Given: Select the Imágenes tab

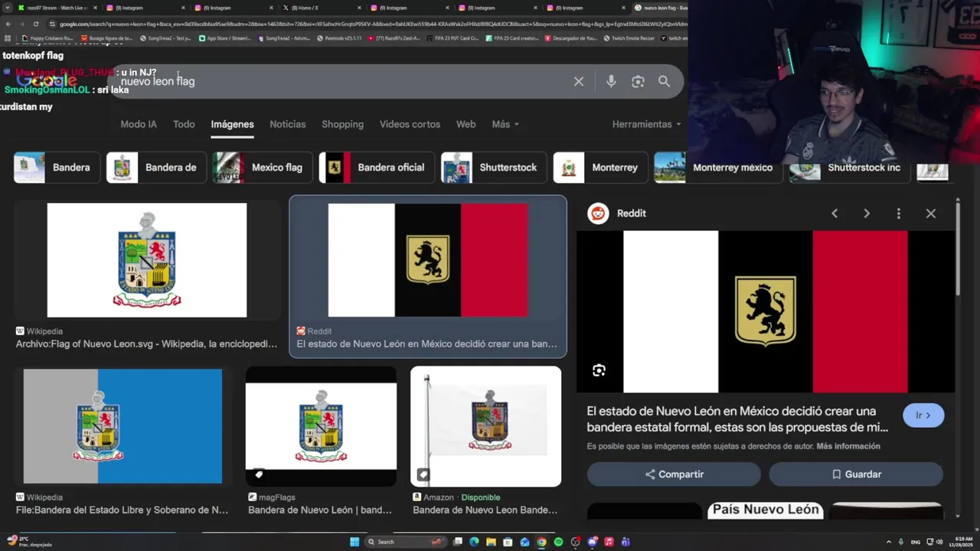Looking at the screenshot, I should point(233,124).
